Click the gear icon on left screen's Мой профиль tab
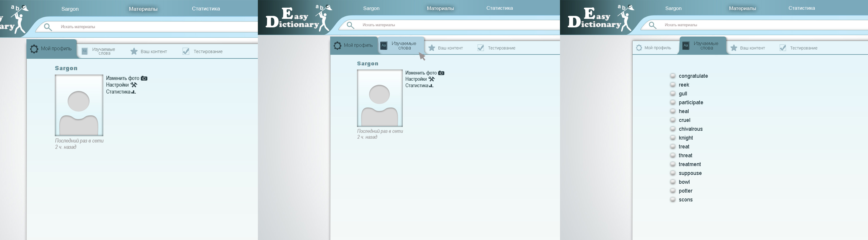Image resolution: width=868 pixels, height=240 pixels. click(34, 49)
